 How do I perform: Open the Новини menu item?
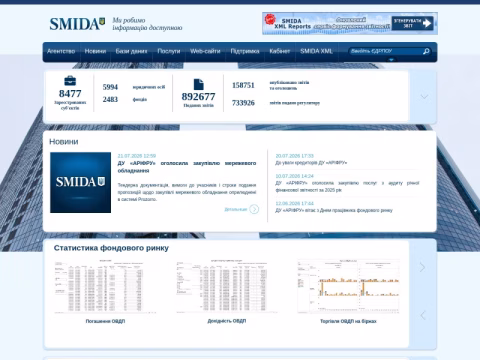[x=95, y=51]
